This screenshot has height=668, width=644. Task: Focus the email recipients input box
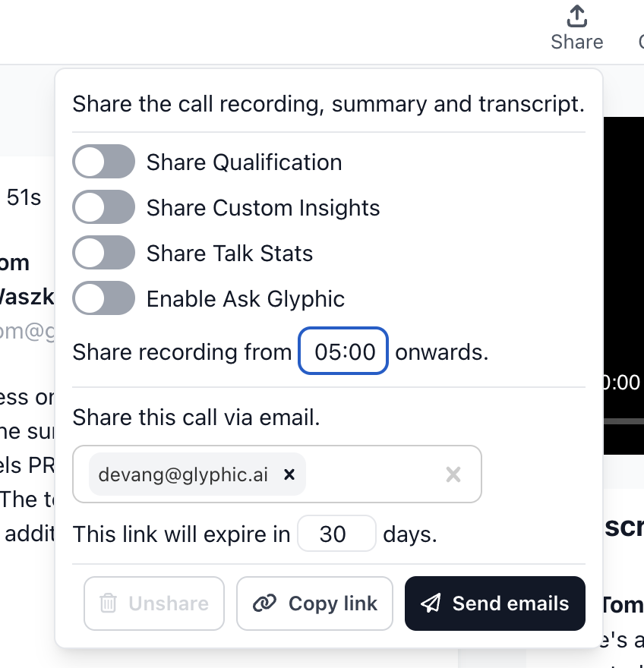[372, 474]
